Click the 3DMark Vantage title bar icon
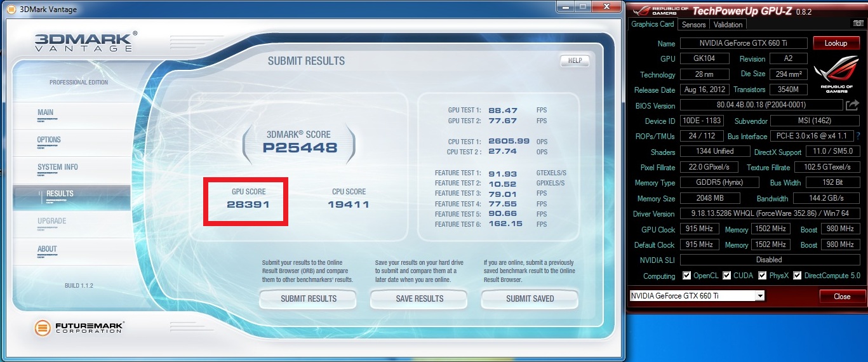Image resolution: width=868 pixels, height=362 pixels. [x=11, y=10]
